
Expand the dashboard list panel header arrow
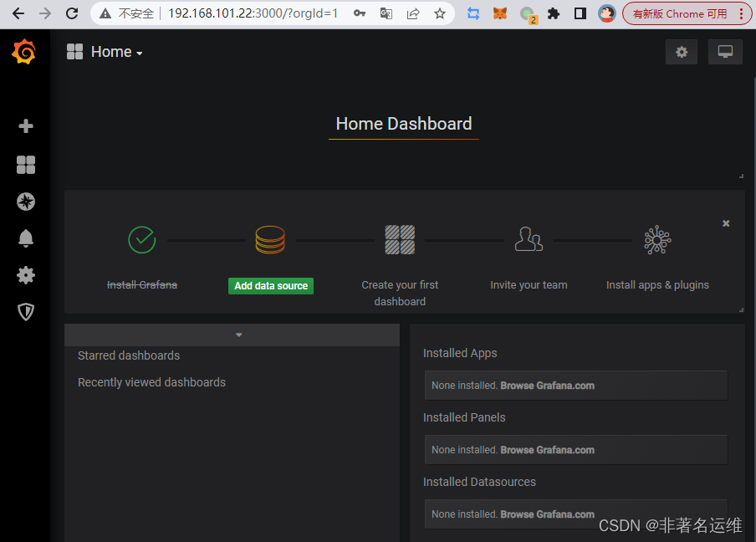coord(238,335)
